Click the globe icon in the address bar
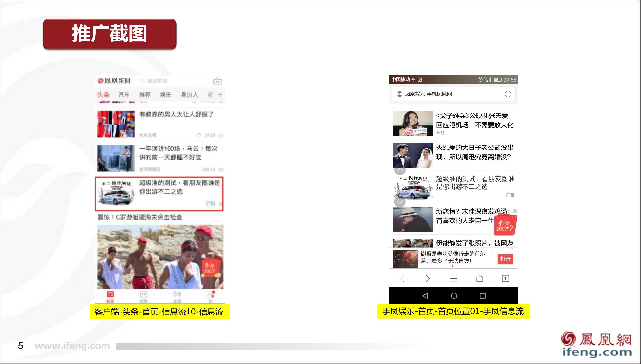 400,94
